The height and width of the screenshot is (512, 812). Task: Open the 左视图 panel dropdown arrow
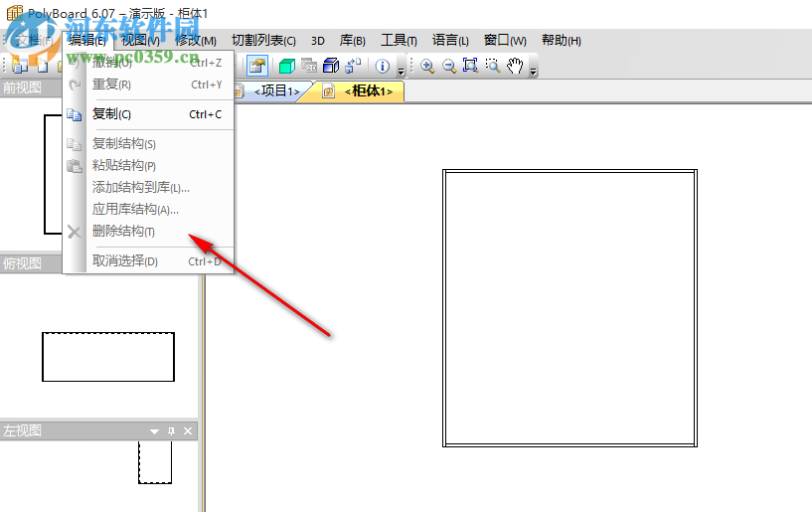click(154, 431)
